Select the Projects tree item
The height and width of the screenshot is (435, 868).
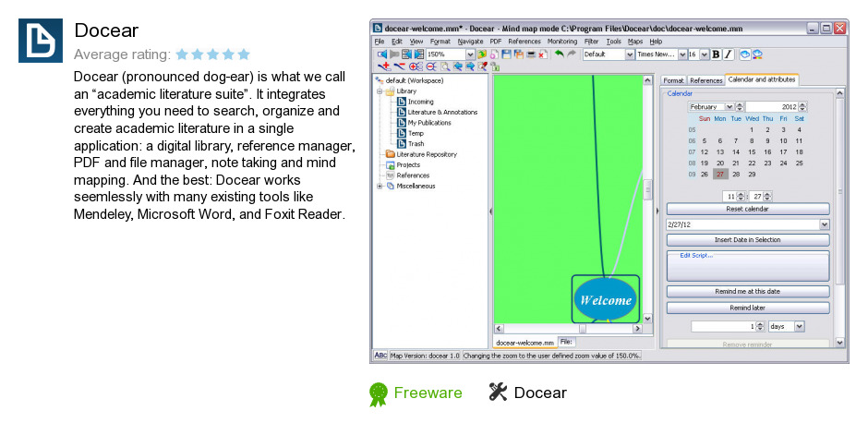[x=403, y=165]
